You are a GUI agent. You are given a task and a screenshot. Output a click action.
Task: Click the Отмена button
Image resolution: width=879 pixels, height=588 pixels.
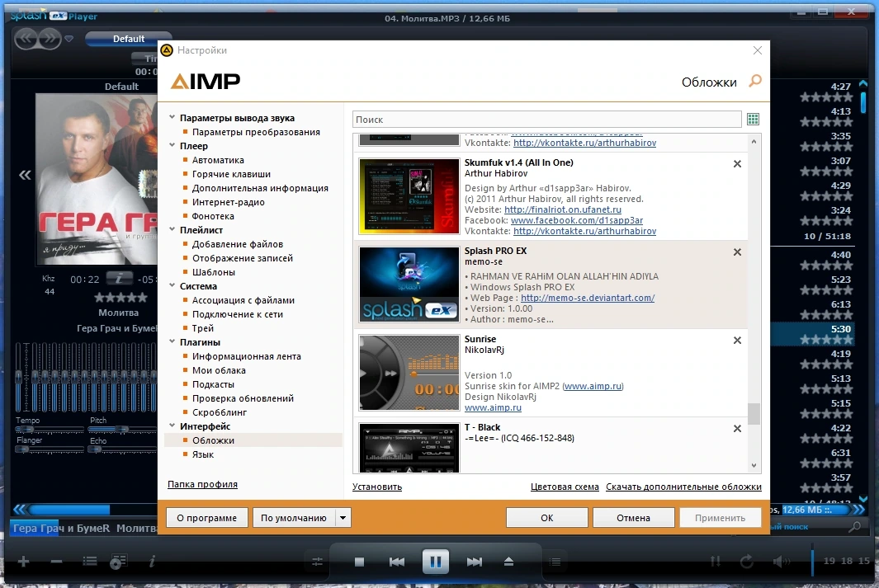pyautogui.click(x=634, y=518)
